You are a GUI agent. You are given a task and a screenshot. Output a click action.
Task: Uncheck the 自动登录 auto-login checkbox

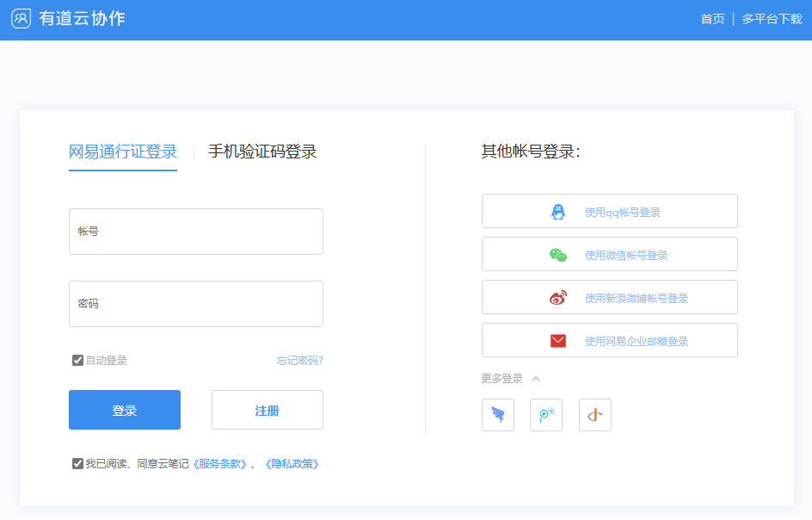point(77,360)
